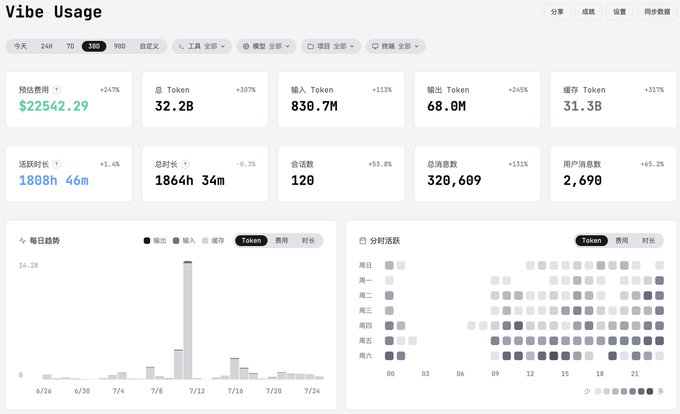Click the trend icon beside 每日趋势
Viewport: 680px width, 414px height.
[x=23, y=241]
